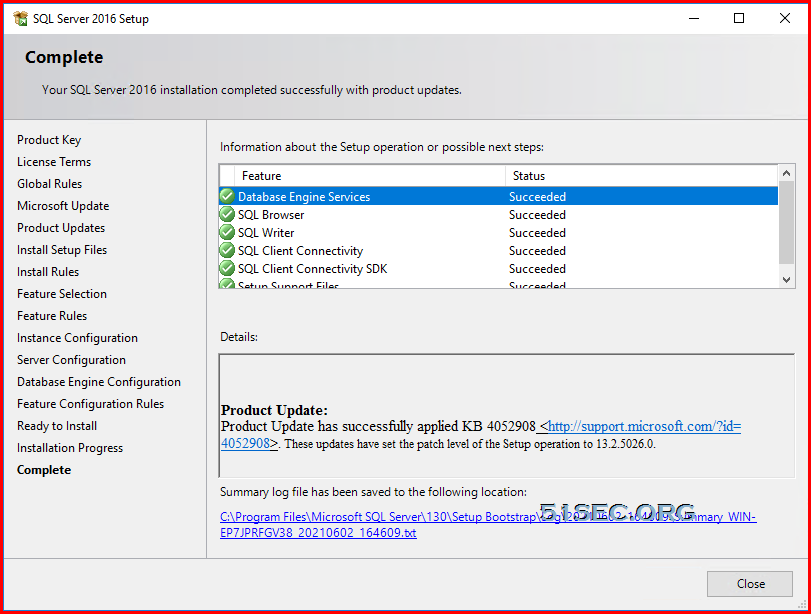Click the Feature column header

coord(369,176)
